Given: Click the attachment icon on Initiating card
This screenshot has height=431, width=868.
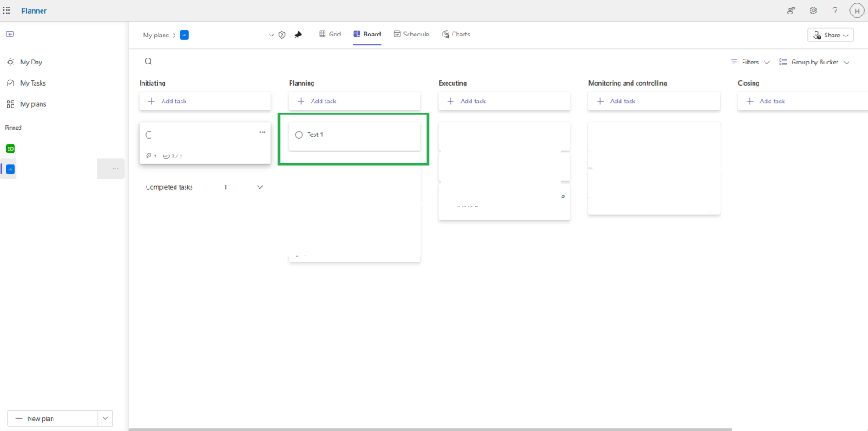Looking at the screenshot, I should 148,156.
